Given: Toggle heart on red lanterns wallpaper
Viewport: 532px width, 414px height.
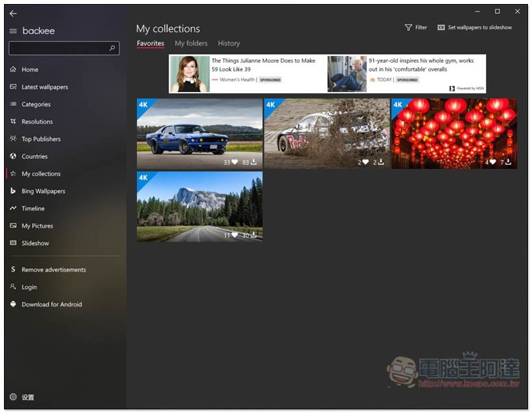Looking at the screenshot, I should (x=492, y=162).
